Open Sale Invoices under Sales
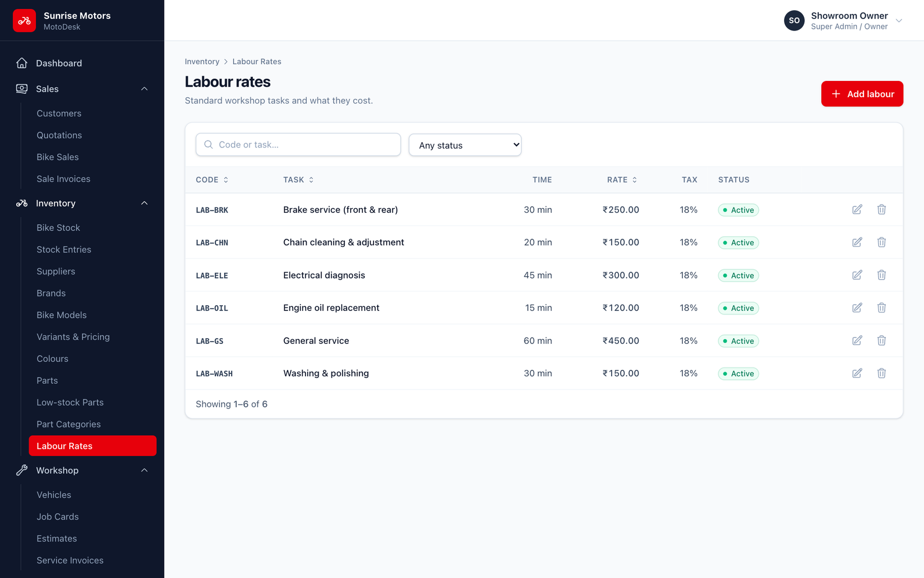This screenshot has width=924, height=578. pos(92,179)
